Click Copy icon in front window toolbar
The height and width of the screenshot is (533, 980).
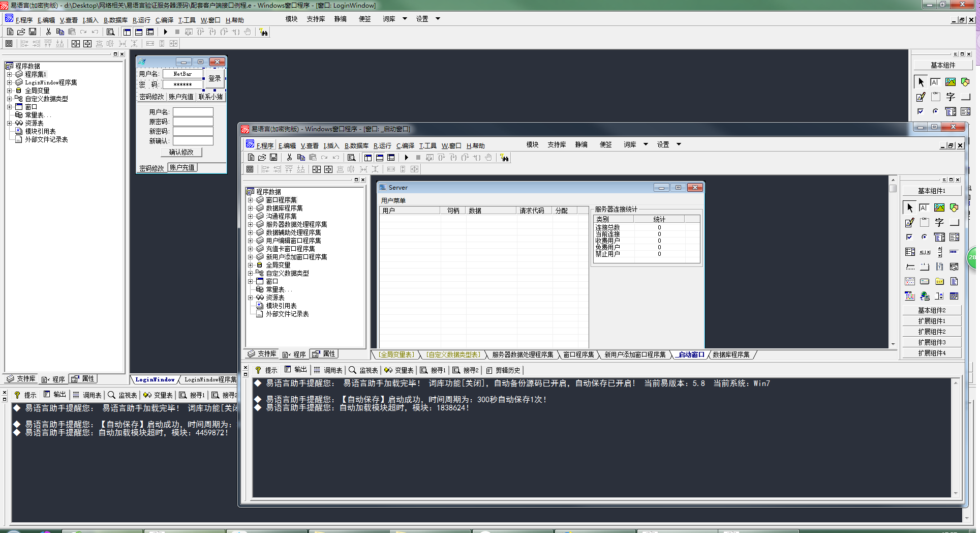pos(301,158)
